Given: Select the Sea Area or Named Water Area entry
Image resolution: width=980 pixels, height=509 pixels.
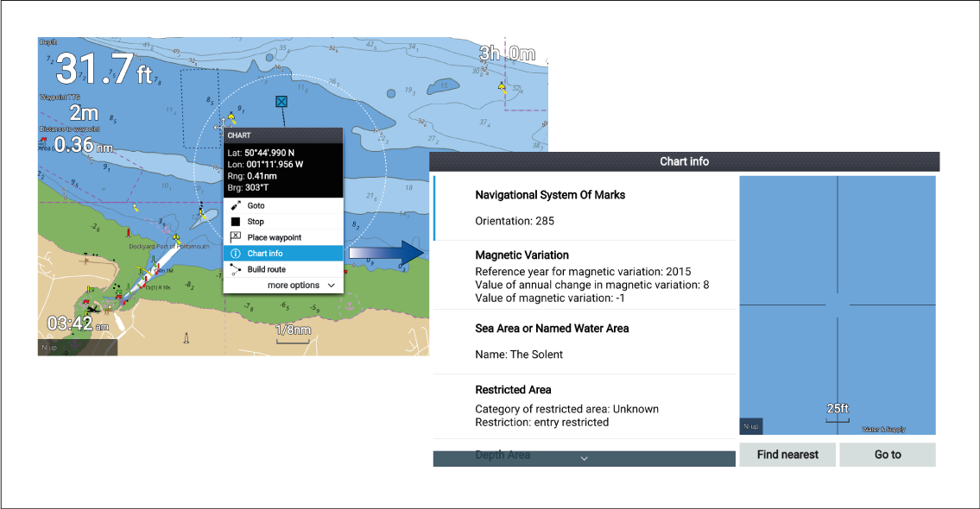Looking at the screenshot, I should click(x=585, y=342).
